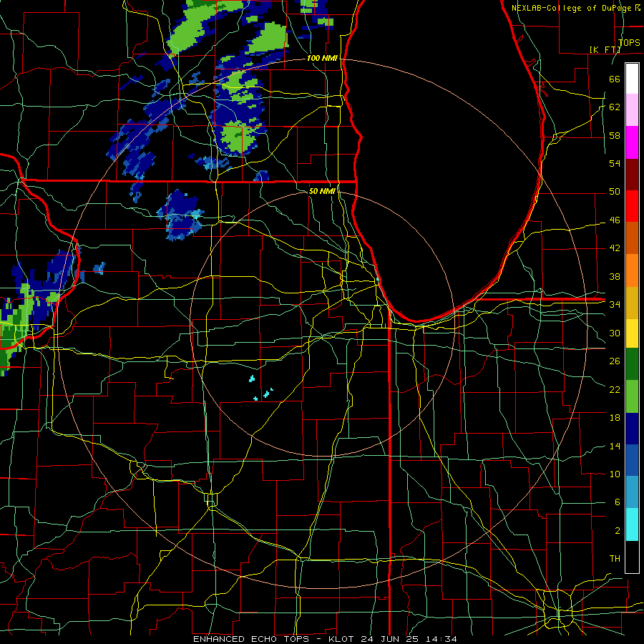The height and width of the screenshot is (644, 644).
Task: Select the navy blue legend color band
Action: pos(632,429)
